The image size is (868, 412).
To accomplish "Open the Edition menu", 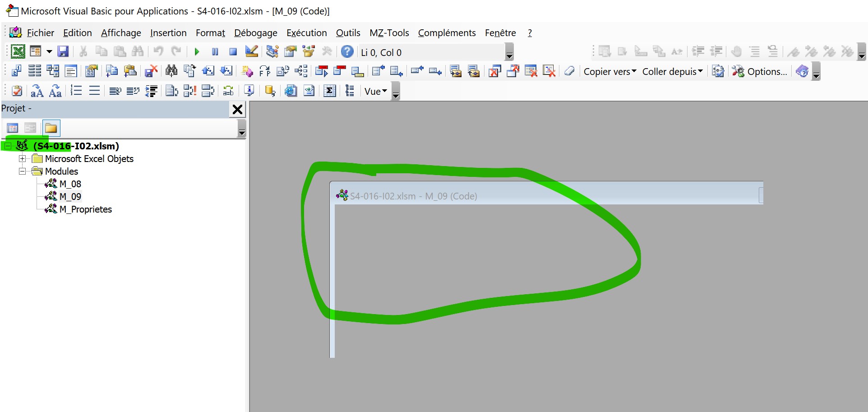I will [77, 33].
